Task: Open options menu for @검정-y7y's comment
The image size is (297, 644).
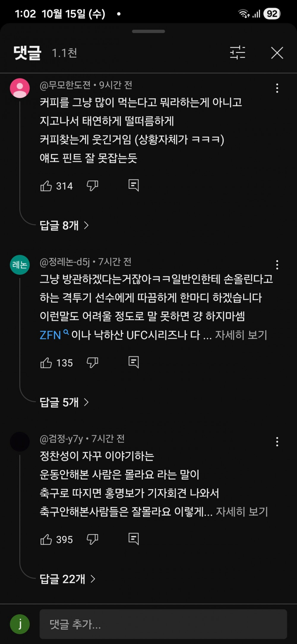Action: tap(277, 442)
